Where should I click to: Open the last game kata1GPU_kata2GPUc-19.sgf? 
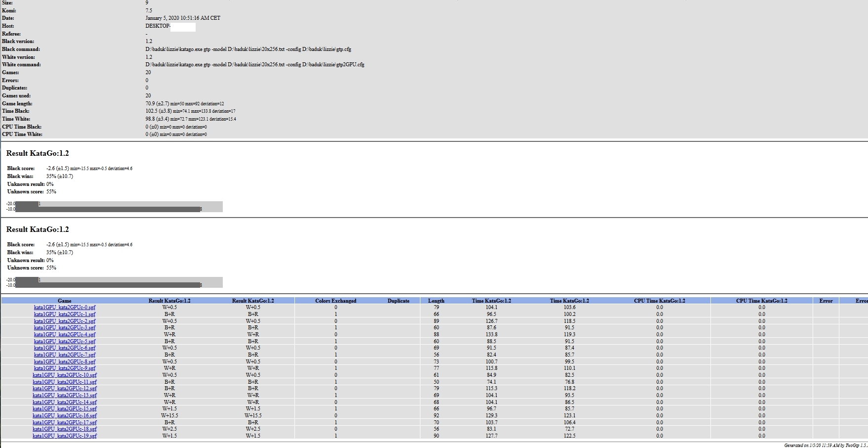(x=64, y=436)
